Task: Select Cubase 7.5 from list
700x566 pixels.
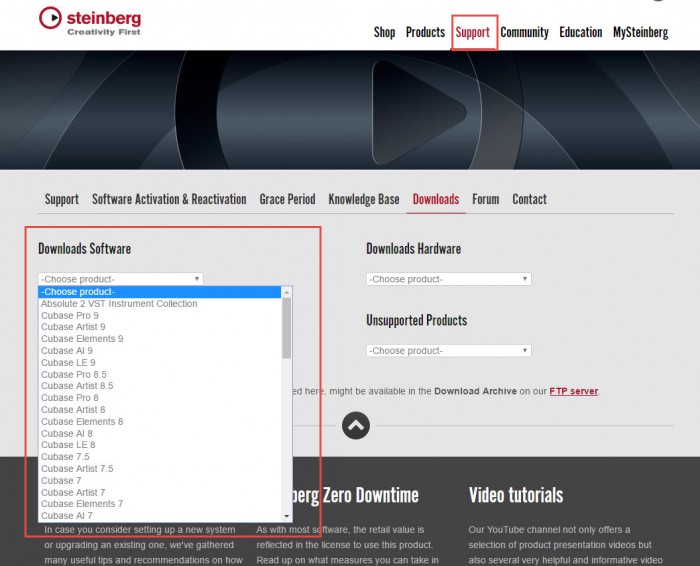Action: click(x=160, y=457)
